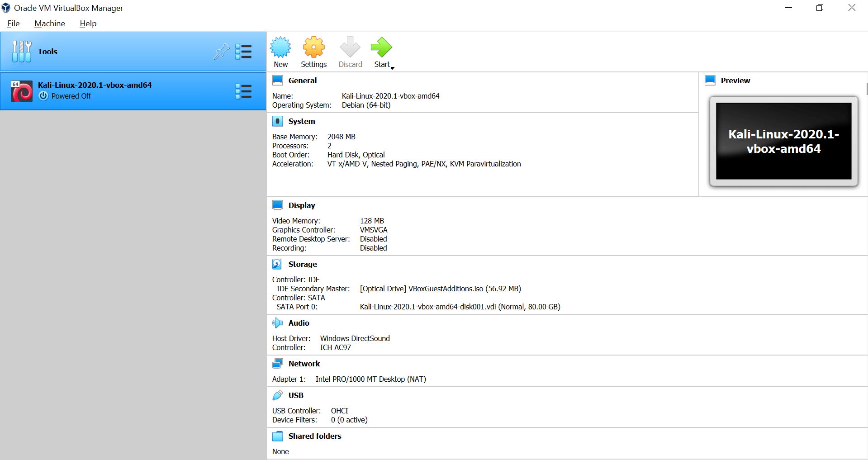Image resolution: width=868 pixels, height=460 pixels.
Task: Click the Kali-Linux VM OS icon
Action: pyautogui.click(x=22, y=91)
